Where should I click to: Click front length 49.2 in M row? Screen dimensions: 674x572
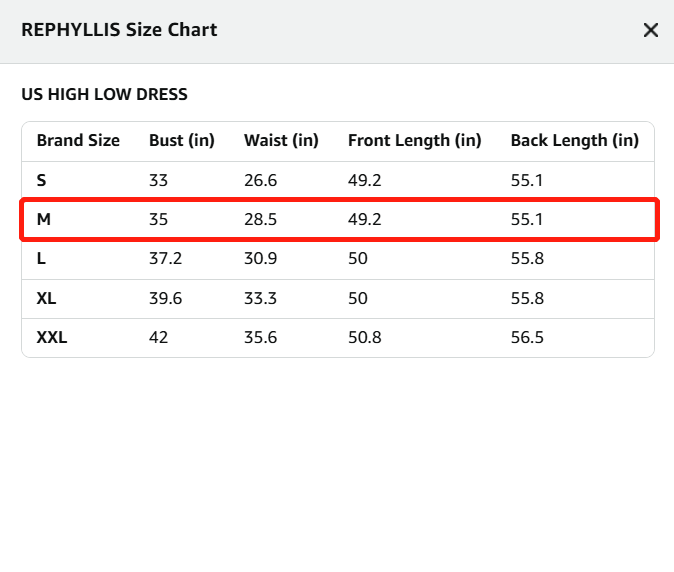(365, 219)
